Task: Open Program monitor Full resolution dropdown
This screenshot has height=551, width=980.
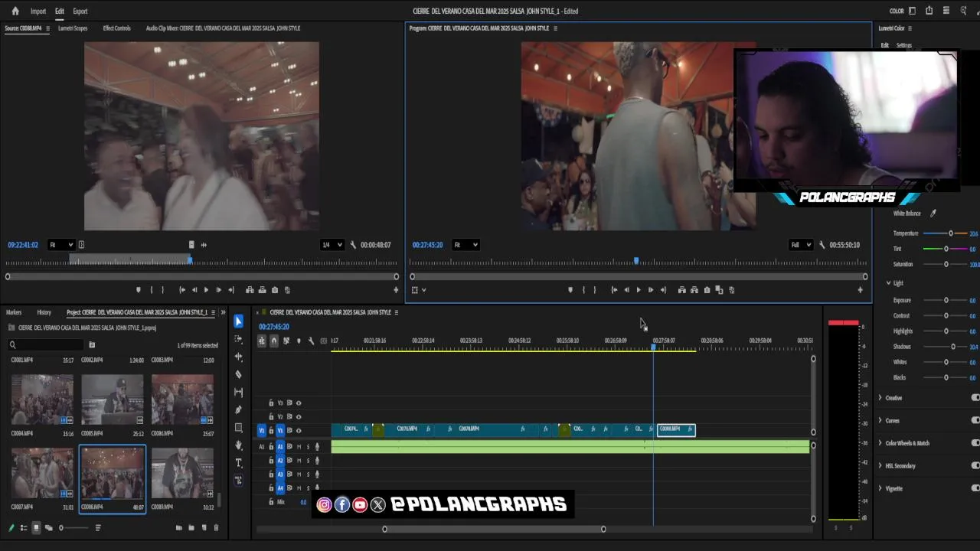Action: coord(800,245)
